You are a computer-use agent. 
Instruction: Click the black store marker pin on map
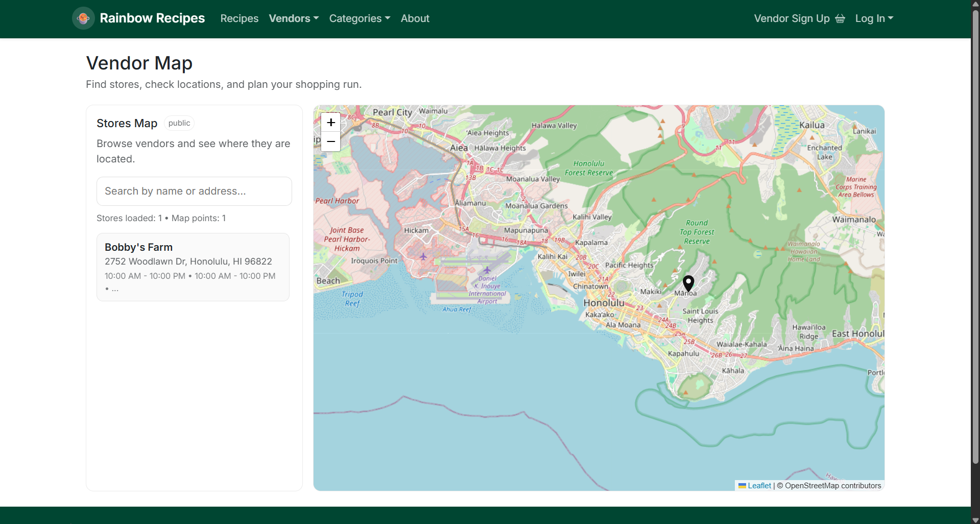click(688, 283)
